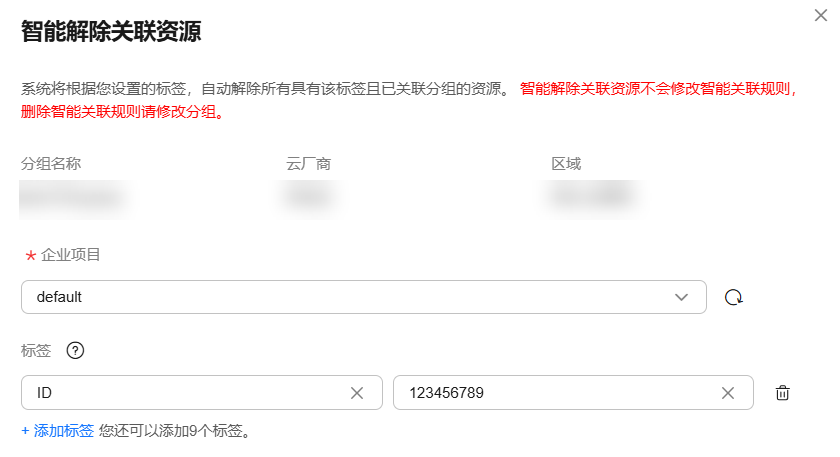Click the 智能解除关联资源 dialog title
Viewport: 840px width, 457px height.
[111, 32]
